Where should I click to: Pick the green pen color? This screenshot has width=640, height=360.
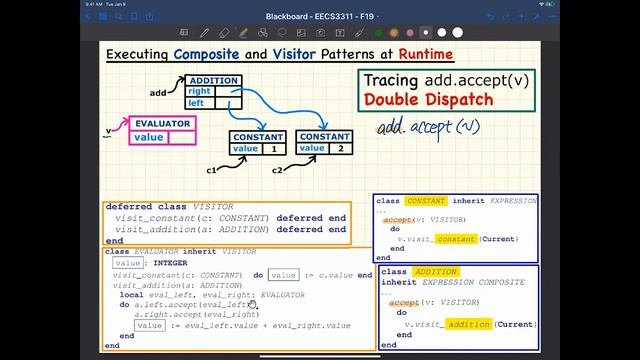click(378, 33)
